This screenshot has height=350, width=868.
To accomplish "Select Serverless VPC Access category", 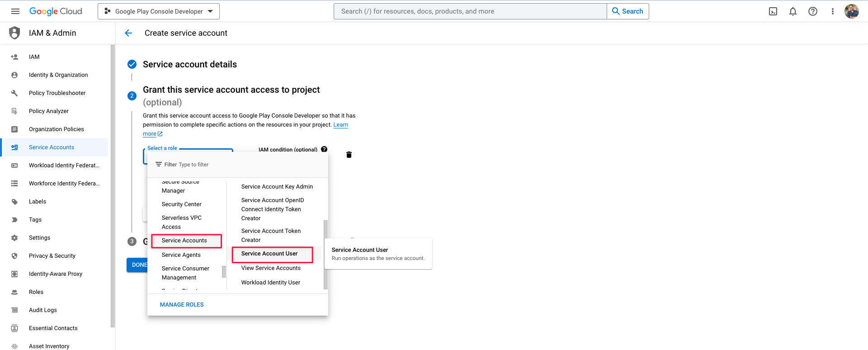I will click(182, 222).
